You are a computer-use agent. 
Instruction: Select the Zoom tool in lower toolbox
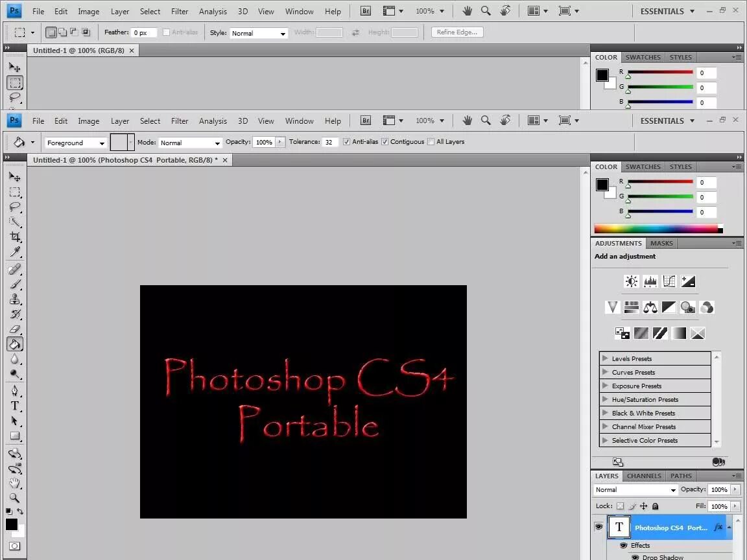15,498
